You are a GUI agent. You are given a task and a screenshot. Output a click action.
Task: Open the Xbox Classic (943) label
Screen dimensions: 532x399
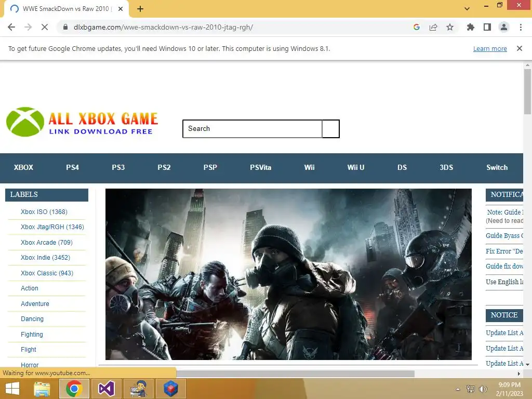47,273
